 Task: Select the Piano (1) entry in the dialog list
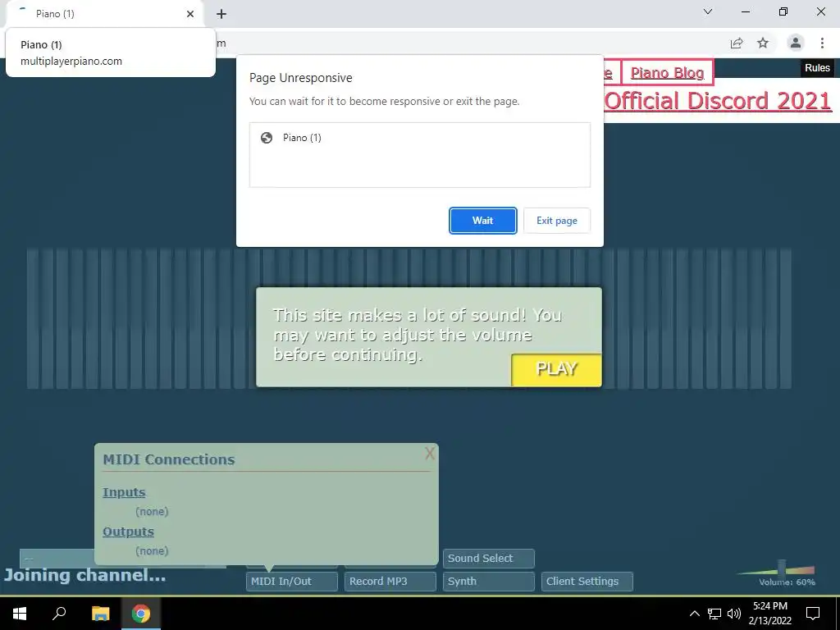419,138
